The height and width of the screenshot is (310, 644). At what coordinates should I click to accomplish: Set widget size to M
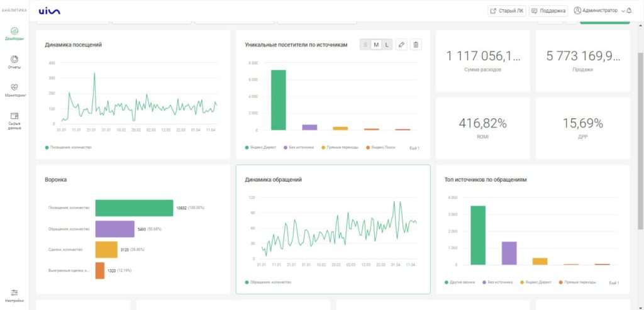point(376,45)
